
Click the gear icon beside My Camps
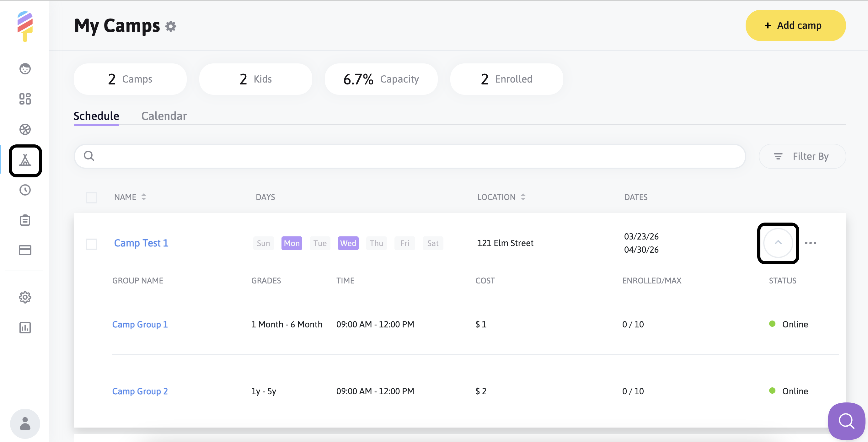click(171, 26)
